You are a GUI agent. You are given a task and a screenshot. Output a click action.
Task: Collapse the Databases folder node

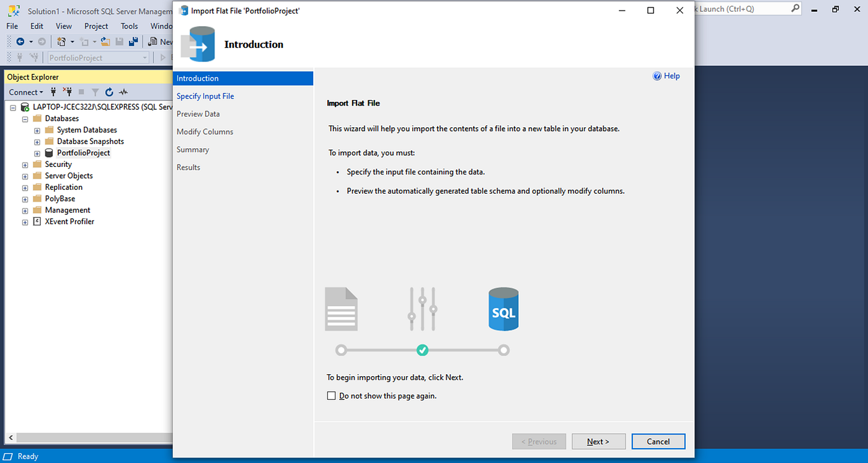pos(25,119)
